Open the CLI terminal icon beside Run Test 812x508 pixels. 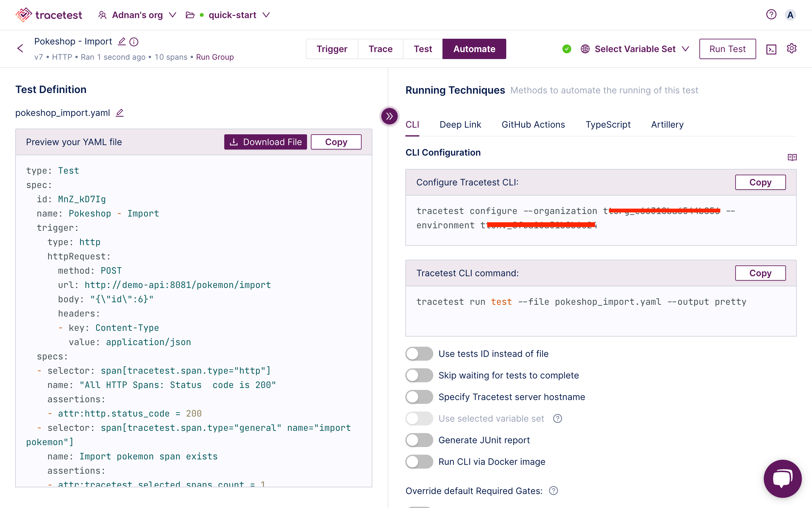pyautogui.click(x=771, y=49)
